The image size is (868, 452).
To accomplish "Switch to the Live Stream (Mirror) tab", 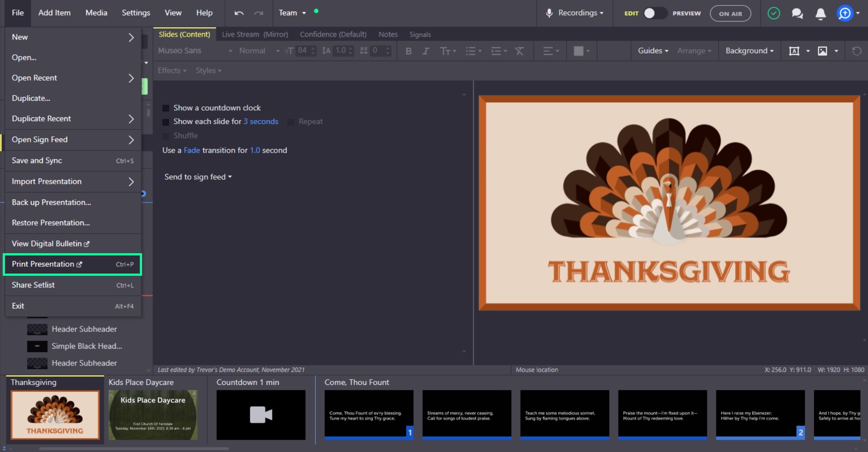I will coord(255,34).
